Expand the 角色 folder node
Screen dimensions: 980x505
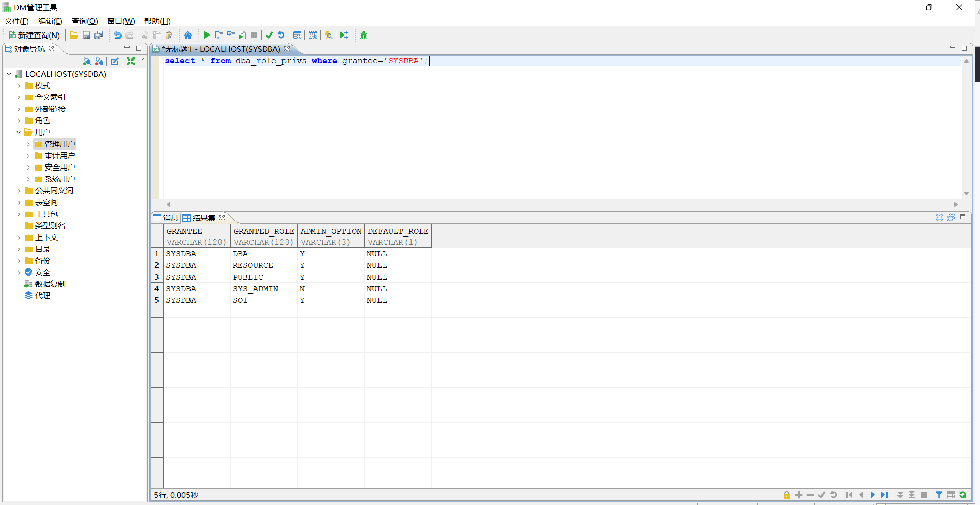coord(19,121)
